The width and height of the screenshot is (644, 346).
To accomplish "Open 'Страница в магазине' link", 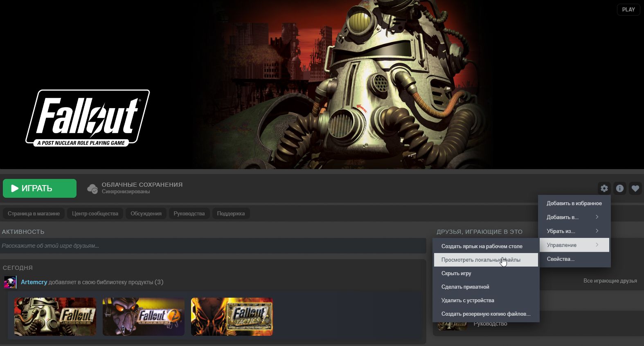I will (34, 213).
